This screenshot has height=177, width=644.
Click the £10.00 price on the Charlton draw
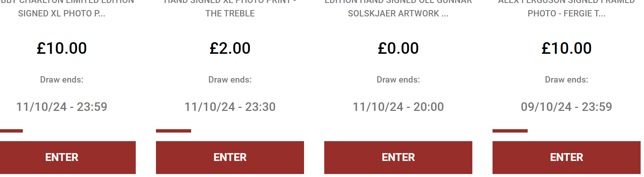point(62,48)
